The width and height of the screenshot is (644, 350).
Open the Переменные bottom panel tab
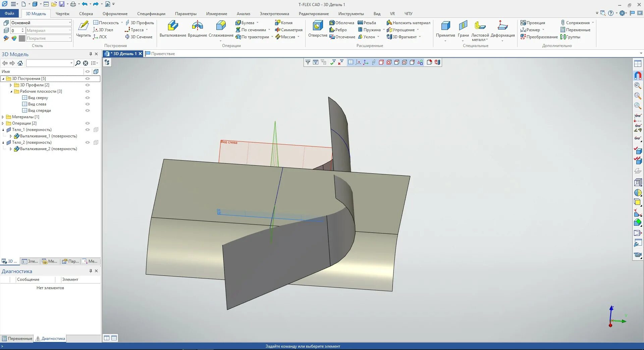point(17,339)
